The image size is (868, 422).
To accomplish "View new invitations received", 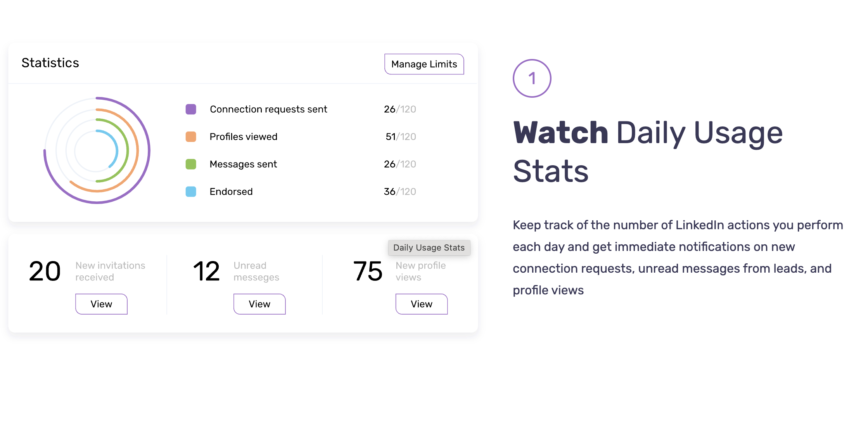I will coord(101,304).
